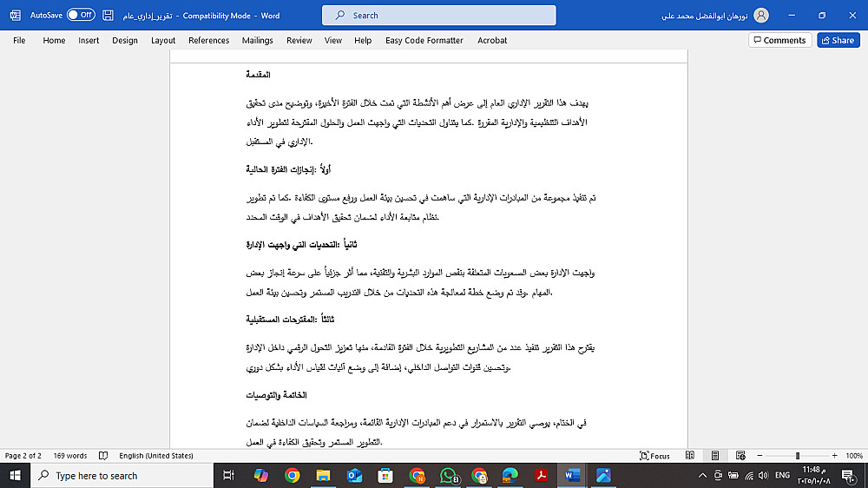Open the Windows Start menu

coord(15,475)
